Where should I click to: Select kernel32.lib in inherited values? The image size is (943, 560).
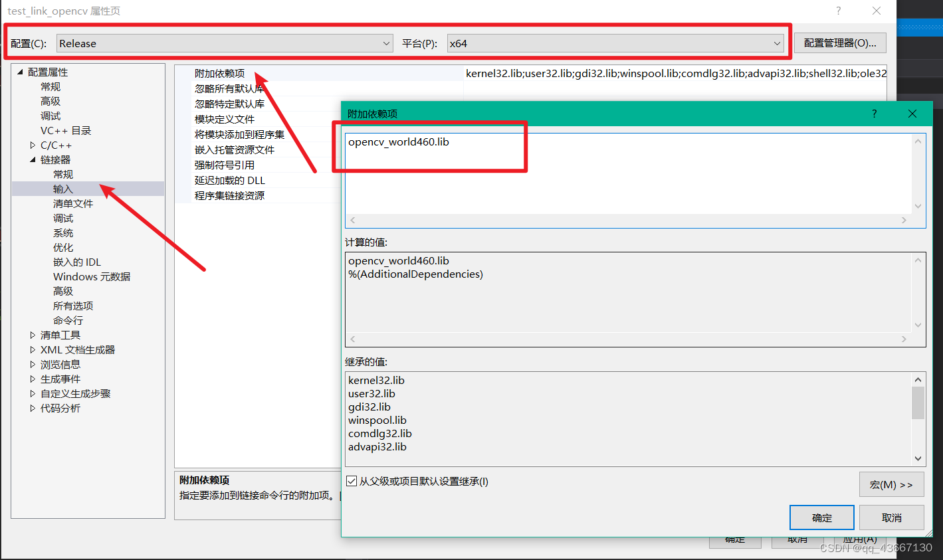[x=376, y=380]
